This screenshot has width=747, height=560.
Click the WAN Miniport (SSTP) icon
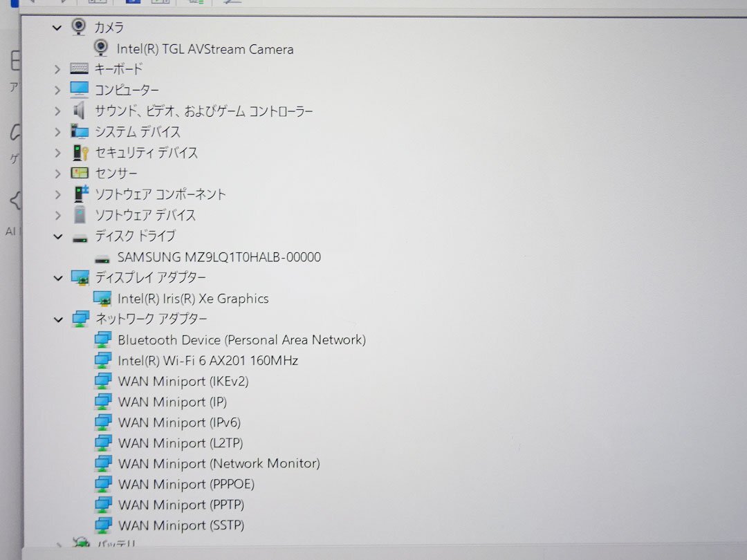(103, 525)
